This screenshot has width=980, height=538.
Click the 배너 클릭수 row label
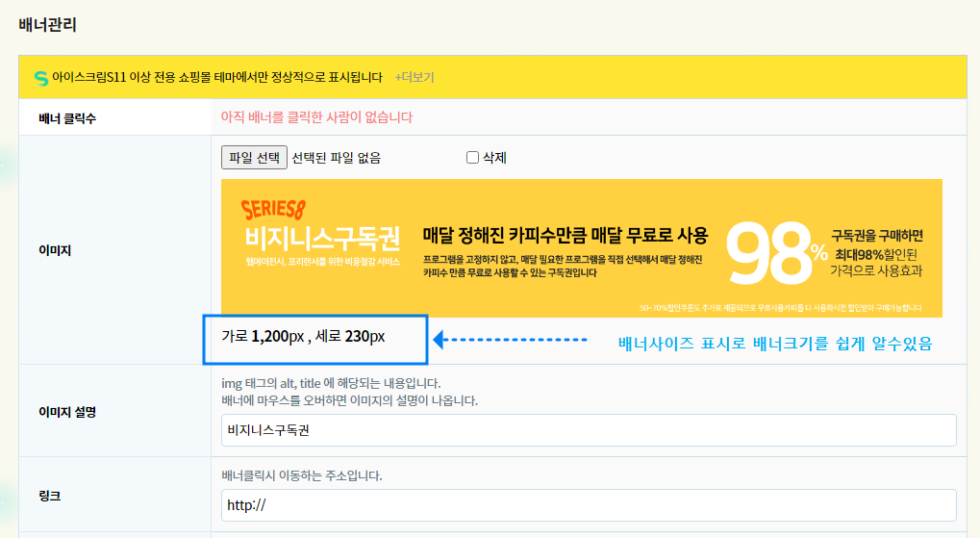[67, 117]
